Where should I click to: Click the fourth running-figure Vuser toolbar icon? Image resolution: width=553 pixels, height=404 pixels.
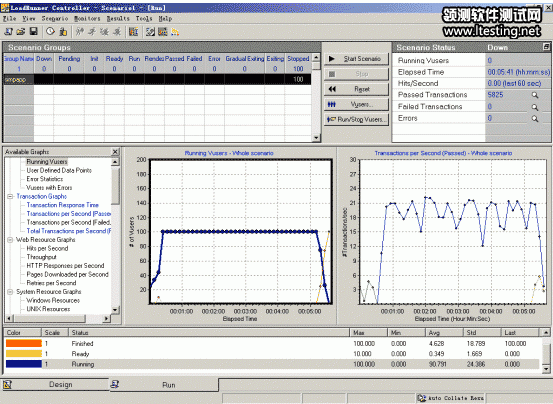[x=117, y=32]
